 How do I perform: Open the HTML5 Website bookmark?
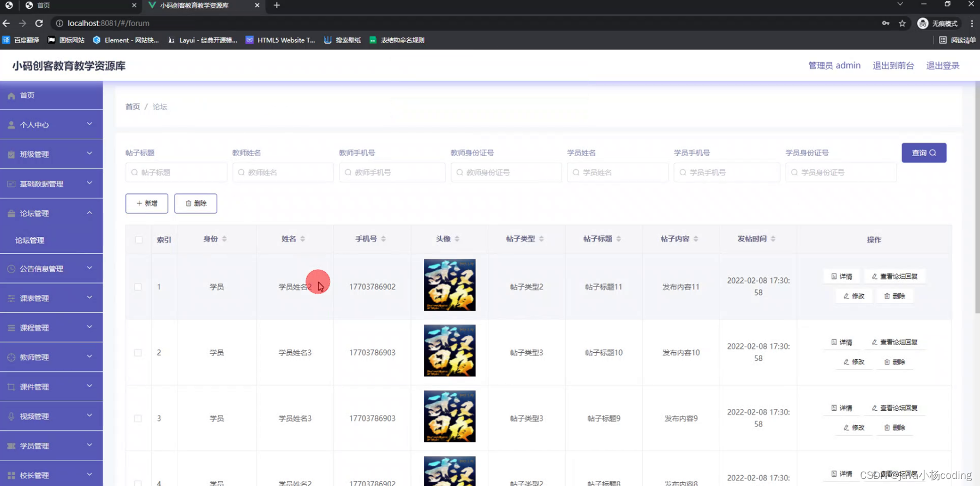pyautogui.click(x=280, y=40)
